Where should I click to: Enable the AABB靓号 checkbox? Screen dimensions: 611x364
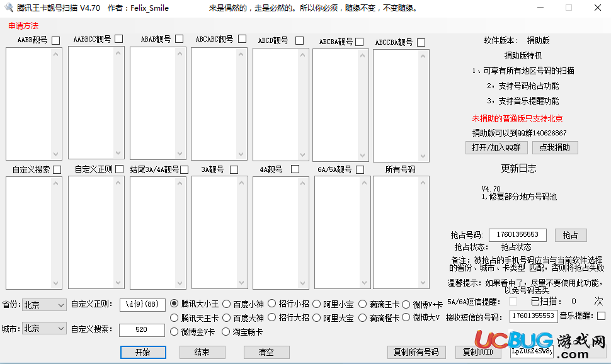click(x=55, y=40)
